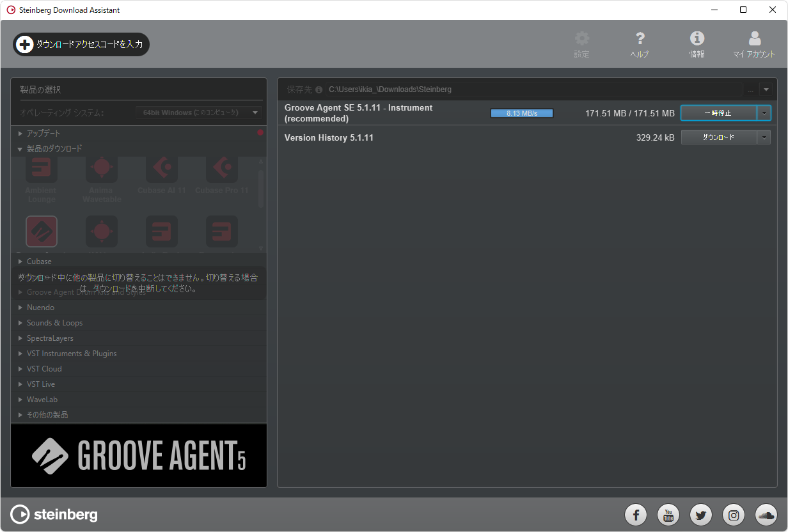The image size is (788, 532).
Task: Click the Steinberg Download Assistant title bar icon
Action: (10, 10)
